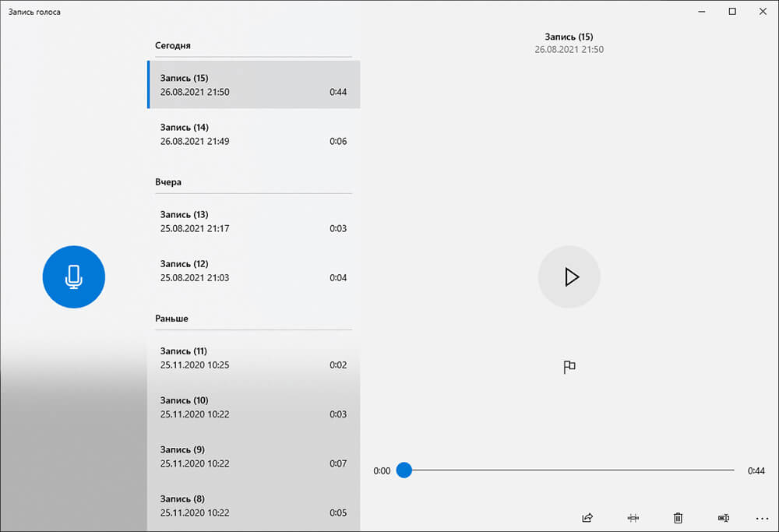Open Запись (11) from 25.11.2020 10:25
The image size is (779, 532).
(x=253, y=358)
